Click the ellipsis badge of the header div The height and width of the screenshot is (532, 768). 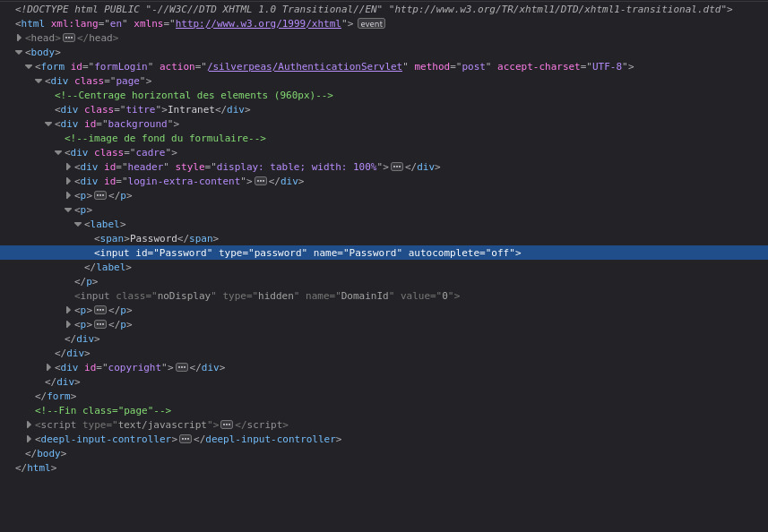coord(397,167)
